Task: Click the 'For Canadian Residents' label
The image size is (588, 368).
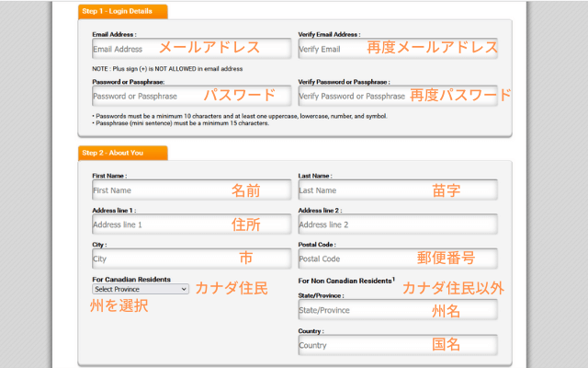Action: click(x=131, y=280)
